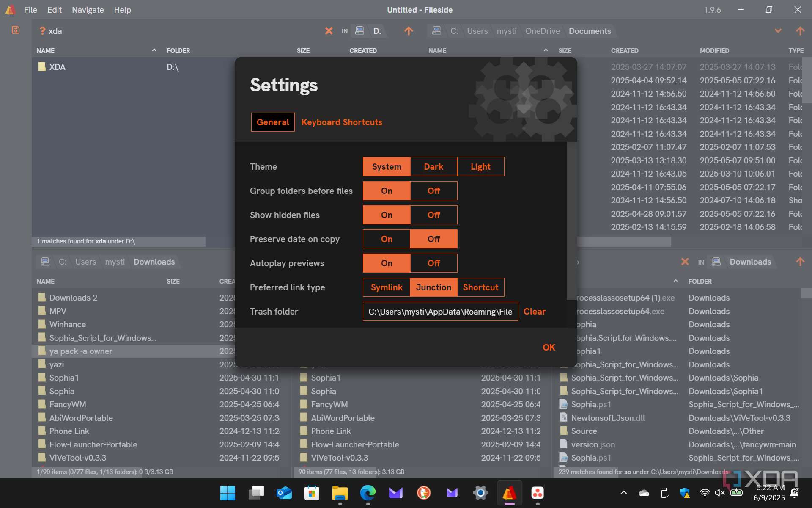Open the Navigate menu

click(x=88, y=10)
